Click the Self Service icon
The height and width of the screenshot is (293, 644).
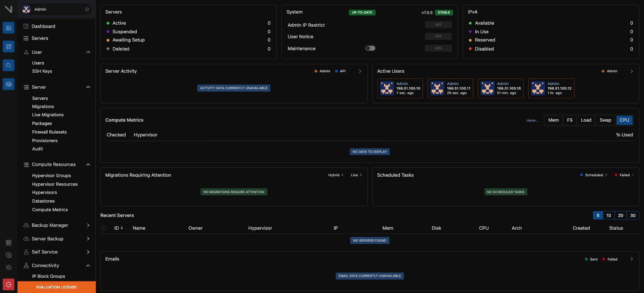(26, 252)
